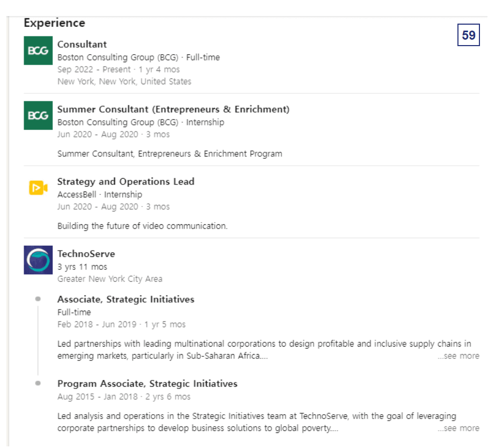Open the TechnoServe company logo
Image resolution: width=495 pixels, height=448 pixels.
pos(38,260)
